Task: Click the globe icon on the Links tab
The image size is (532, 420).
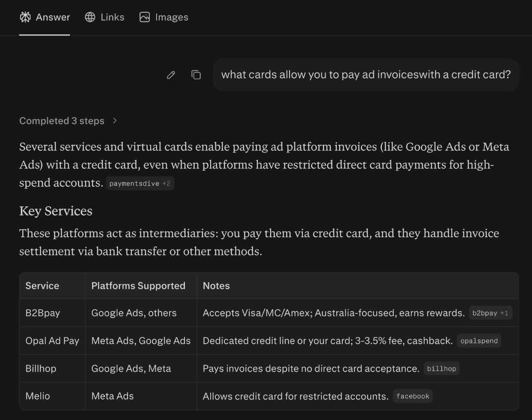Action: [90, 17]
